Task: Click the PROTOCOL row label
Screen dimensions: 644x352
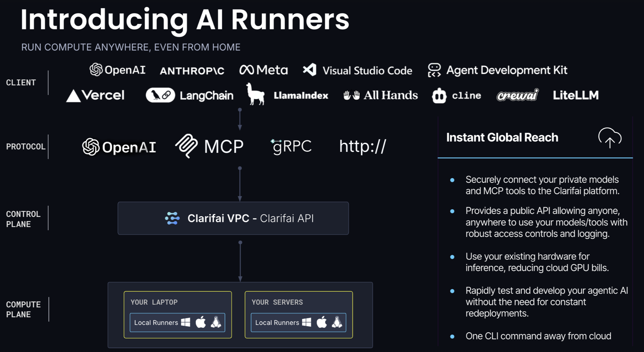Action: 26,147
